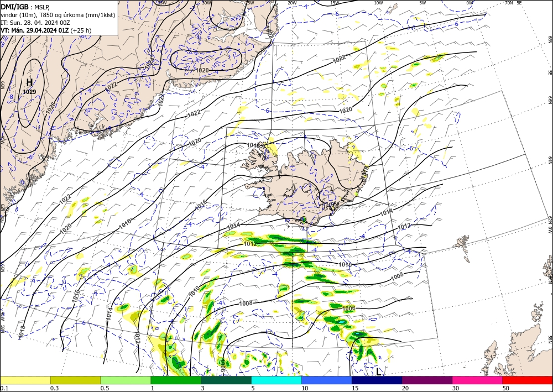Select the dark green 3 mm legend swatch
Viewport: 553px width, 392px height.
(x=226, y=380)
